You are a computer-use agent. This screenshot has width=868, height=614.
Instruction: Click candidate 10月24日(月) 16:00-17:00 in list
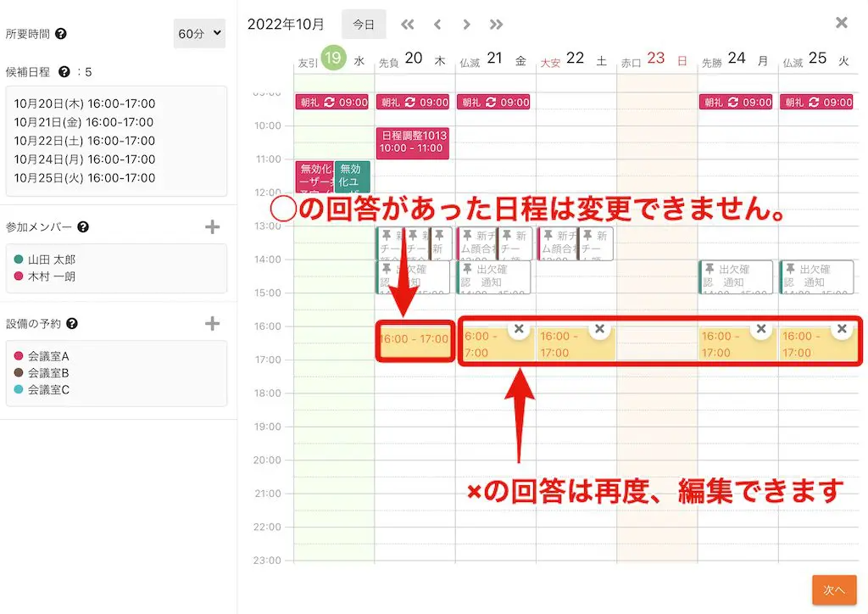click(85, 159)
